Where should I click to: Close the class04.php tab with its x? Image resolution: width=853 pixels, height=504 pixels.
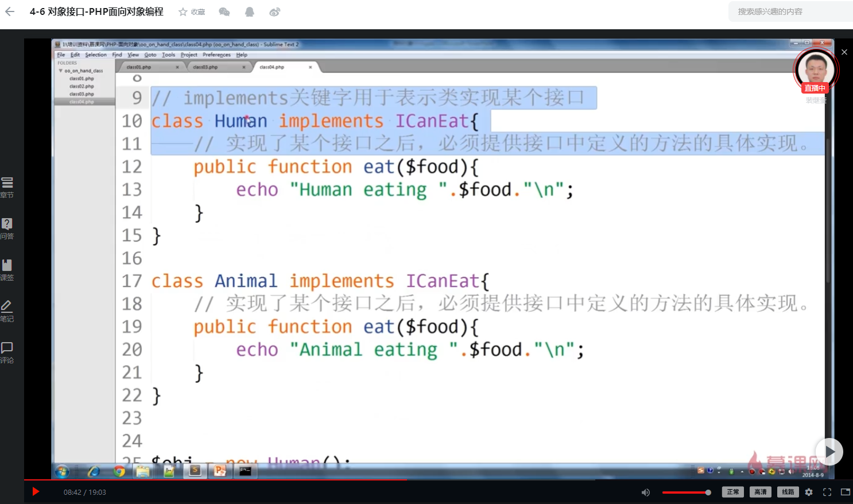click(x=311, y=67)
